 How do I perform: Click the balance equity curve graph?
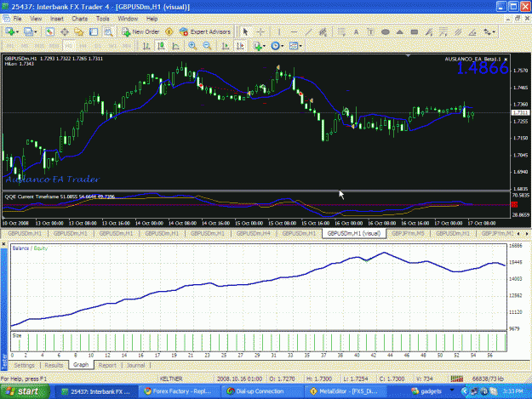click(259, 287)
